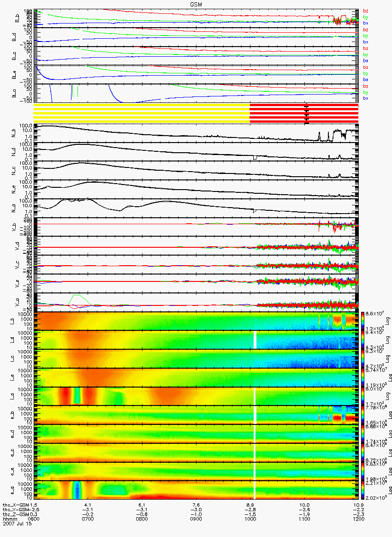Click the 2.02×10^3 color bar minimum value
Image resolution: width=392 pixels, height=537 pixels.
click(376, 498)
